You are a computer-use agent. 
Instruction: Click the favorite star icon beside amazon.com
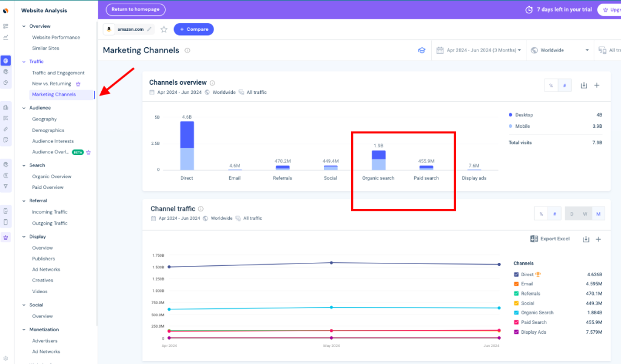point(164,29)
